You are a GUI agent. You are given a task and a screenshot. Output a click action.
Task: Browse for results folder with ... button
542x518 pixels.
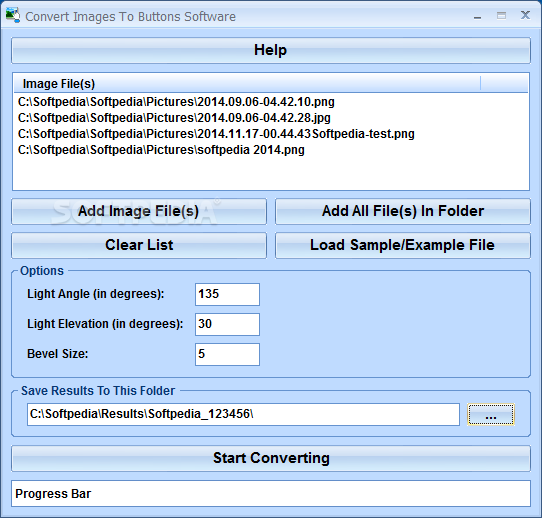(x=491, y=414)
